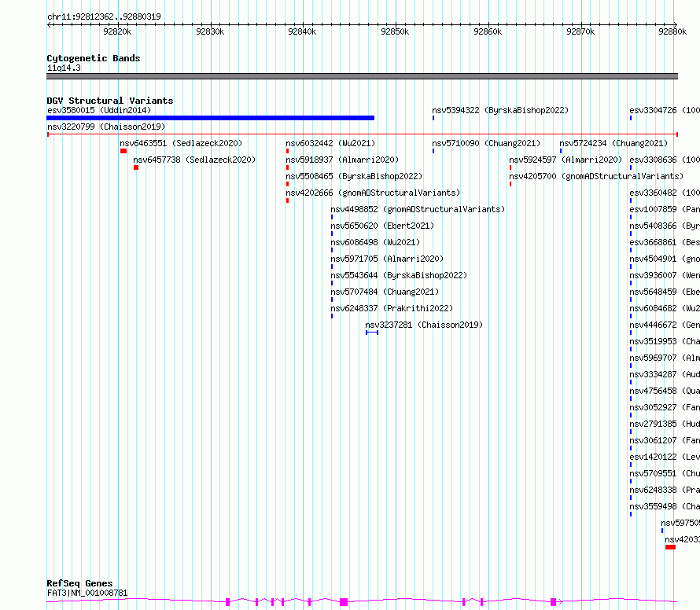Select nsv6248337 (Prakrithi2022) label
700x610 pixels.
[392, 308]
